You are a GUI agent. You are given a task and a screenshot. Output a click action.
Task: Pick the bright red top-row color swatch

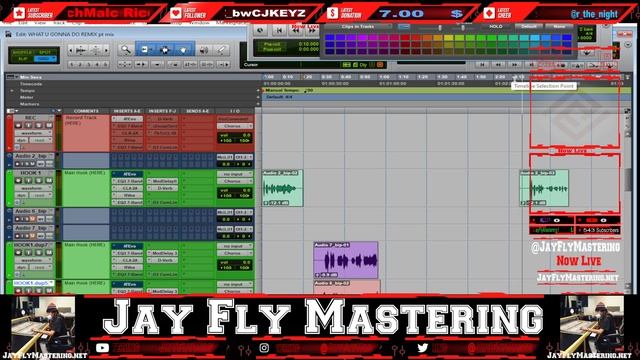click(404, 38)
